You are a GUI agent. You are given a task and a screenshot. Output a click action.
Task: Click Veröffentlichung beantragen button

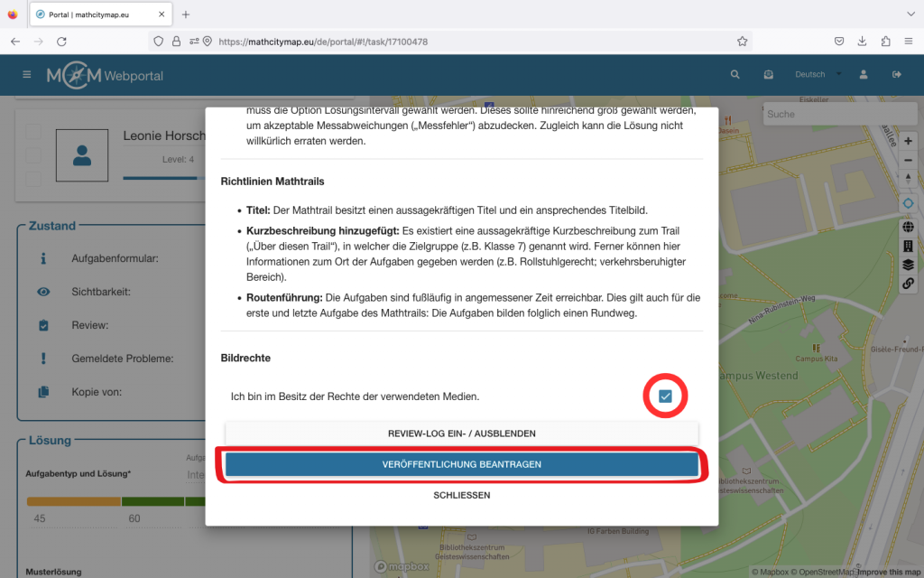[x=461, y=464]
